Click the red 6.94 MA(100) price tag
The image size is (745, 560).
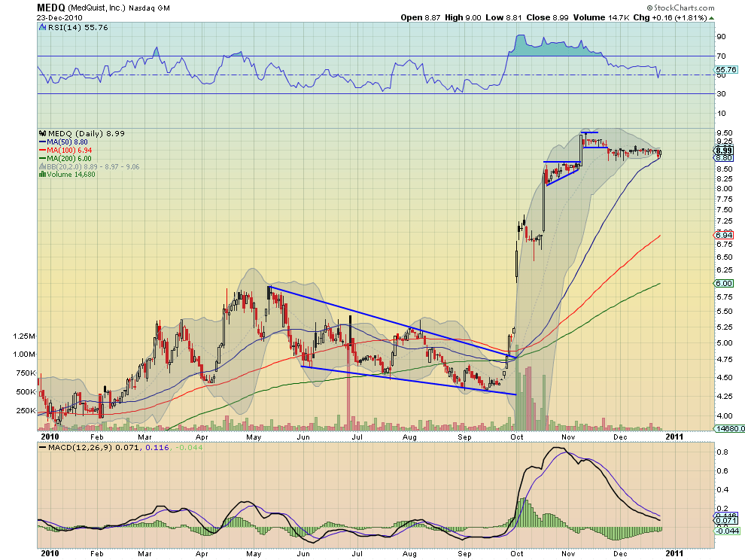pyautogui.click(x=724, y=236)
